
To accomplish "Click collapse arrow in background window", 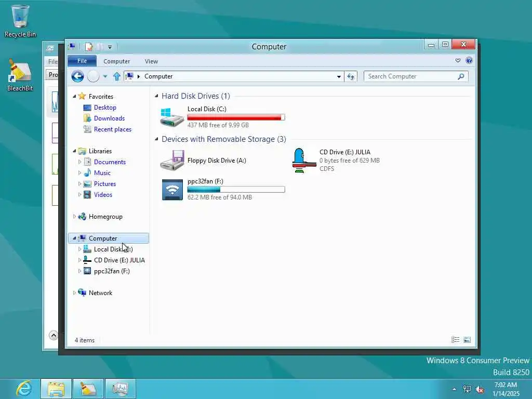I will pos(54,335).
